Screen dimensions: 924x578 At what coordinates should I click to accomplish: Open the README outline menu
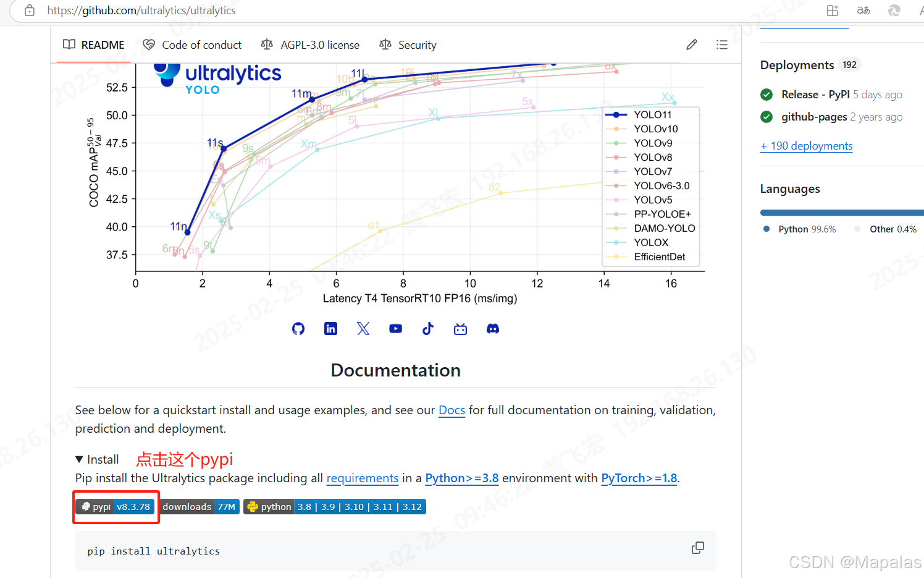pyautogui.click(x=721, y=44)
